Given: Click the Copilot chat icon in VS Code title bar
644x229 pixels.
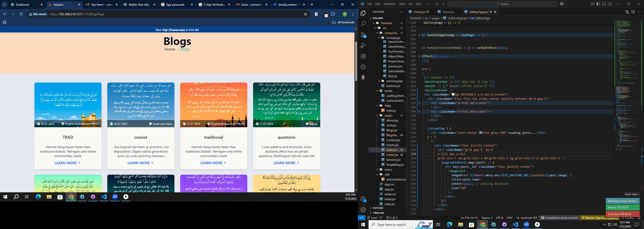Looking at the screenshot, I should click(562, 4).
